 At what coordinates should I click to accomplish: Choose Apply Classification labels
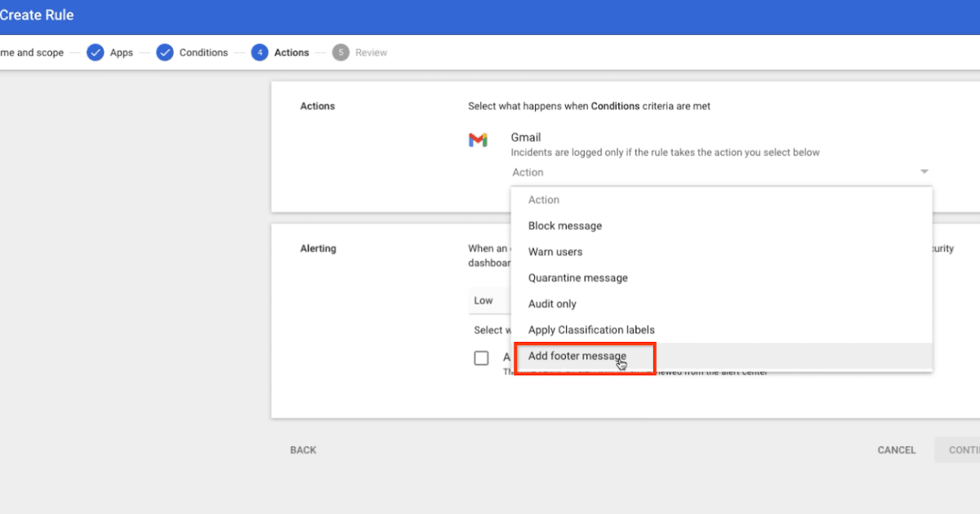coord(591,330)
